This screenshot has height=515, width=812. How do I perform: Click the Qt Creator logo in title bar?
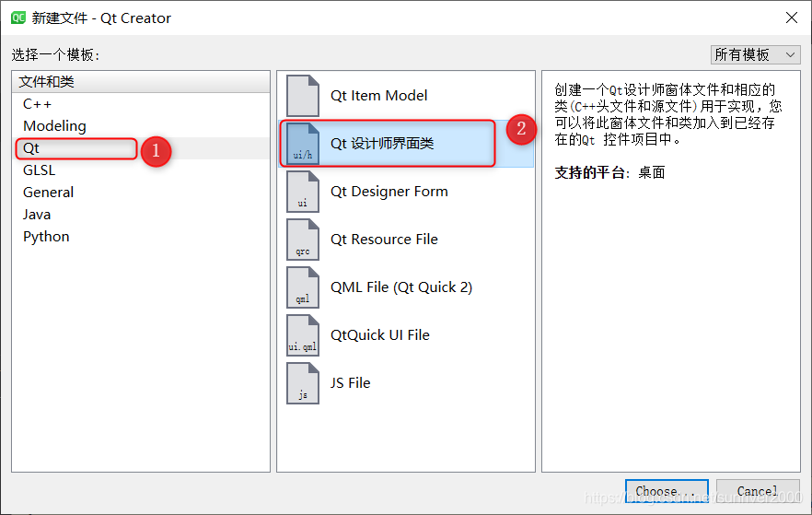click(18, 18)
